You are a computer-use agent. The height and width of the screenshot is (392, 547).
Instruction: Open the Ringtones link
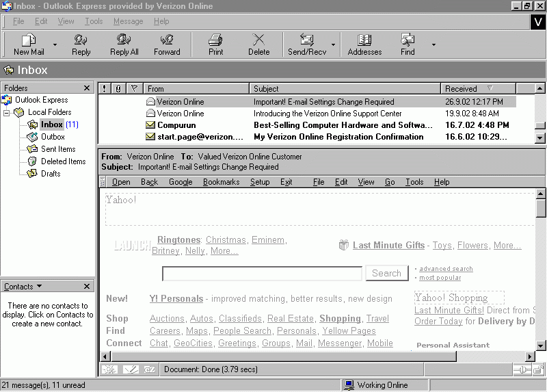pyautogui.click(x=178, y=240)
